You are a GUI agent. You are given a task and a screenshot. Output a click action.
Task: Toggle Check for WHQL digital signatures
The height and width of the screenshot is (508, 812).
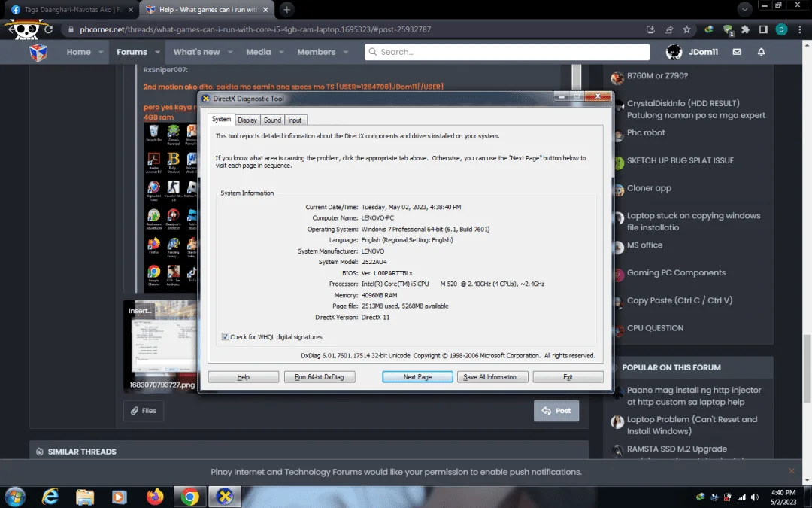226,337
